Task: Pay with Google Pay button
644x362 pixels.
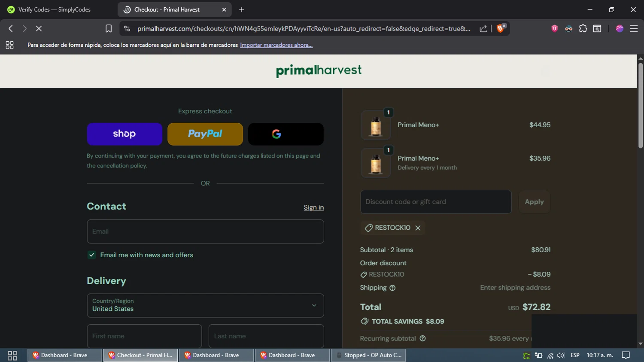Action: pos(286,134)
